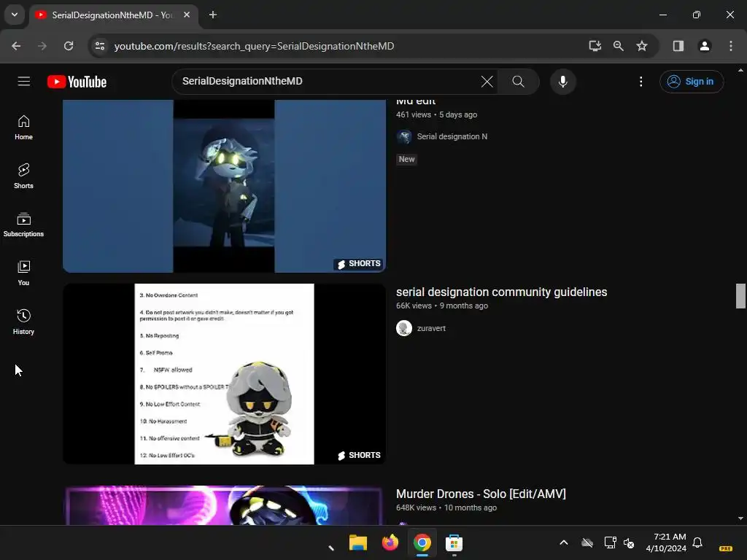This screenshot has height=560, width=747.
Task: Click the Chrome address bar URL
Action: 254,46
